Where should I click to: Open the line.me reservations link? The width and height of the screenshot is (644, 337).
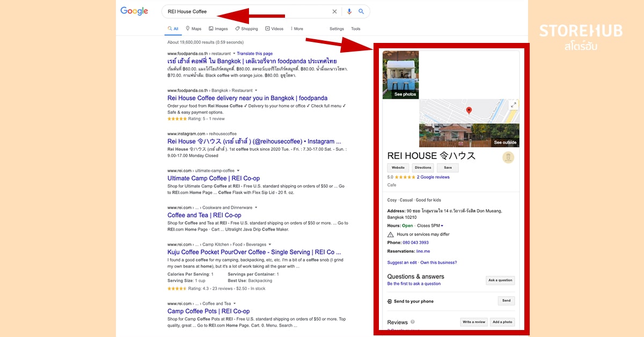tap(423, 251)
